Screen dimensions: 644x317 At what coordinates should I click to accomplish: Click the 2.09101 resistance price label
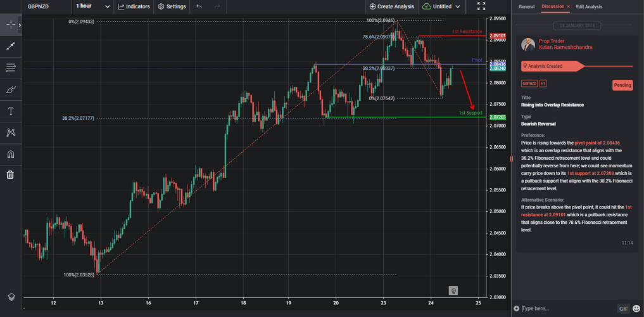[x=497, y=36]
